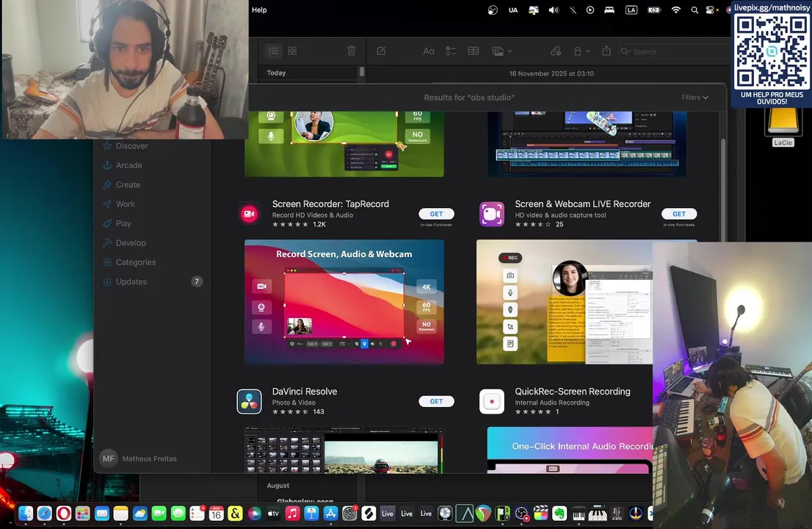Get DaVinci Resolve app
The image size is (812, 529).
pyautogui.click(x=436, y=402)
